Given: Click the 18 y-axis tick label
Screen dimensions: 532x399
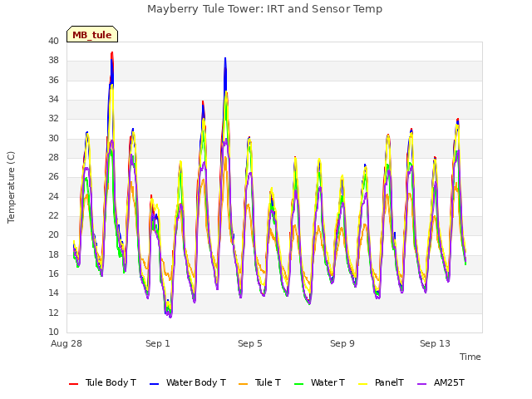Looking at the screenshot, I should [x=53, y=254].
